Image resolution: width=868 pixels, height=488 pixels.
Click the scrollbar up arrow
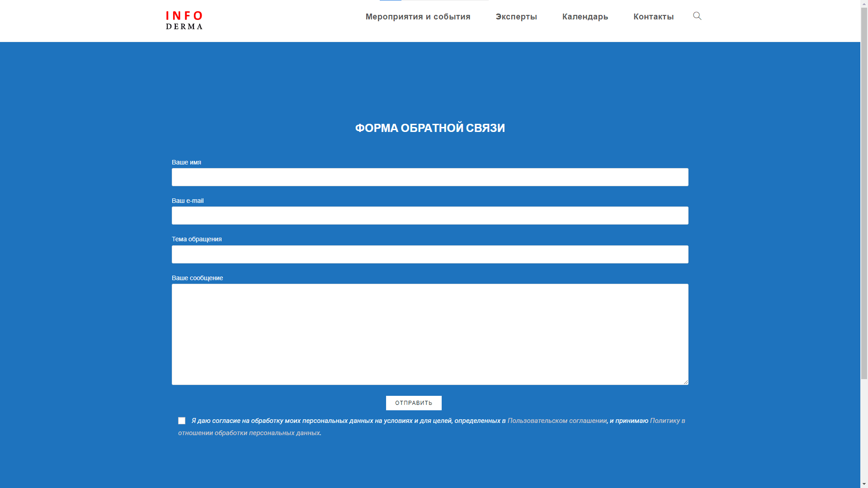point(864,4)
